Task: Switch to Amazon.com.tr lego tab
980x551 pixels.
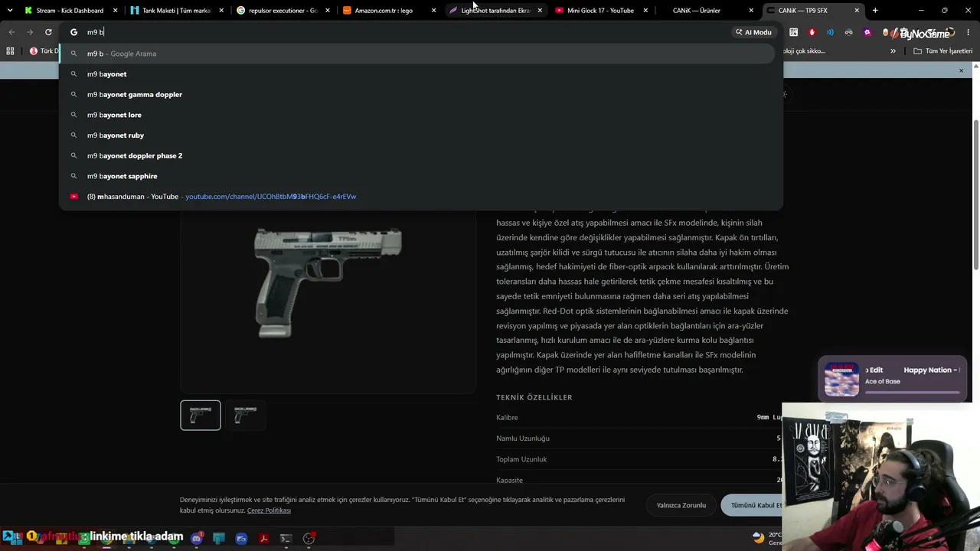Action: tap(387, 11)
